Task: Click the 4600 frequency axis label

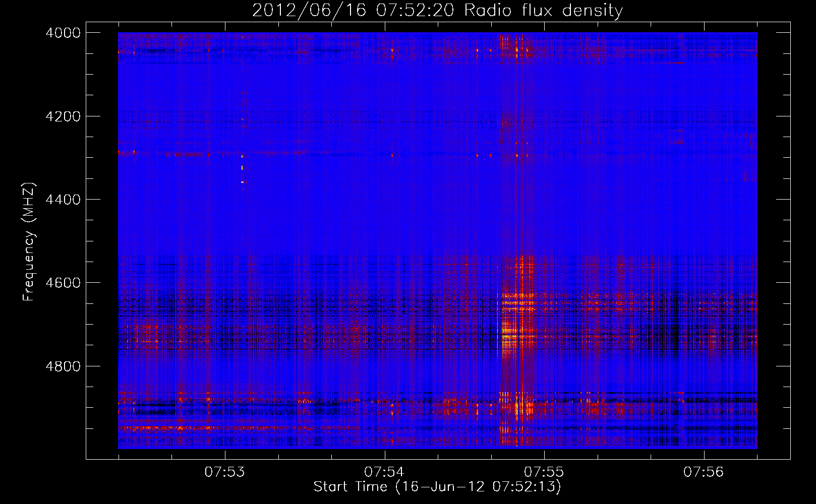Action: [x=63, y=283]
